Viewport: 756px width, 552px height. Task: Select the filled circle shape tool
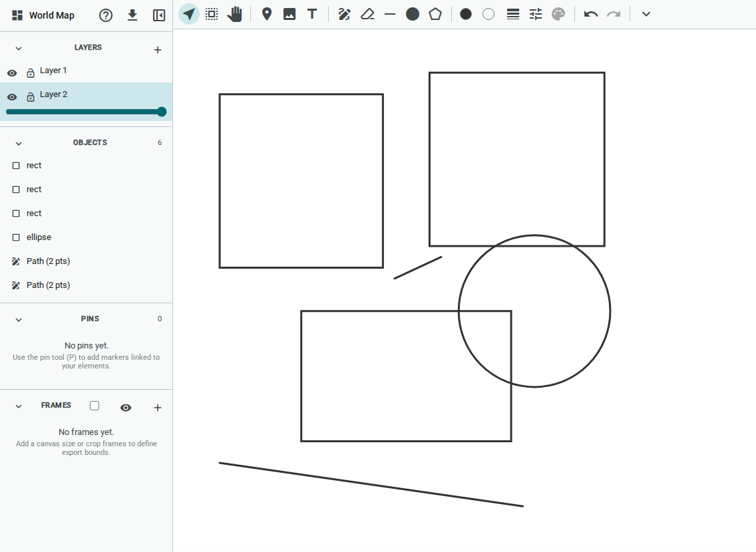[413, 14]
